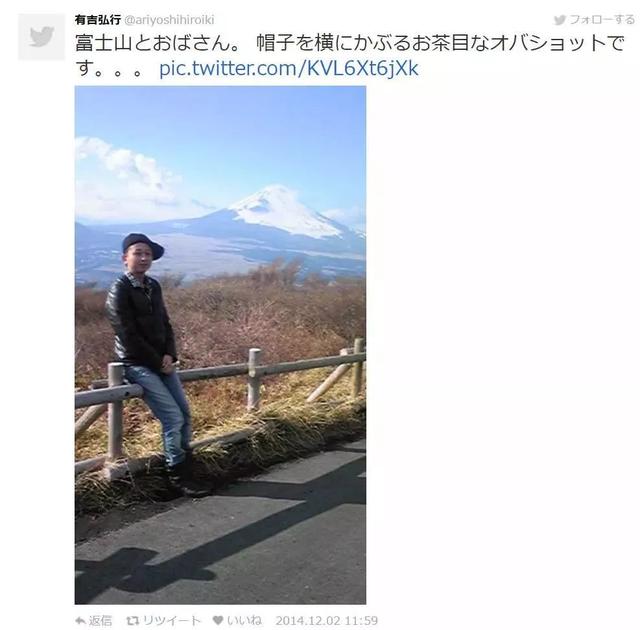Screen dimensions: 640x630
Task: Click the reply arrow icon
Action: pos(80,621)
